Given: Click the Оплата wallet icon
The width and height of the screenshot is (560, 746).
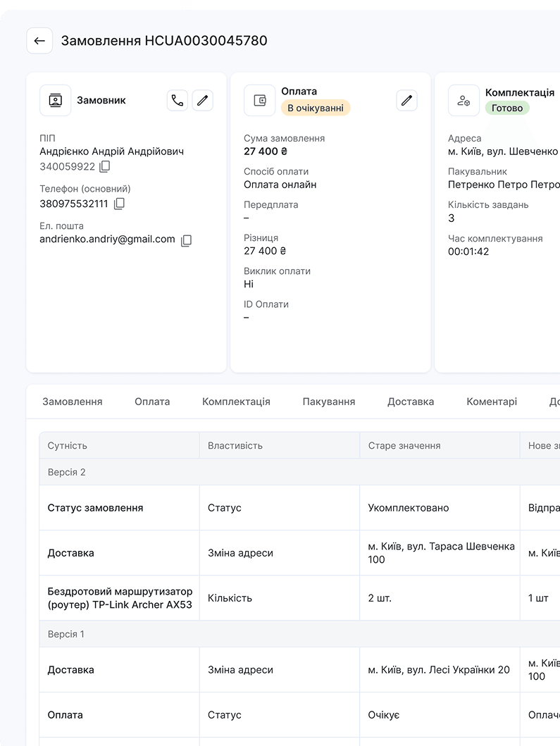Looking at the screenshot, I should tap(260, 101).
